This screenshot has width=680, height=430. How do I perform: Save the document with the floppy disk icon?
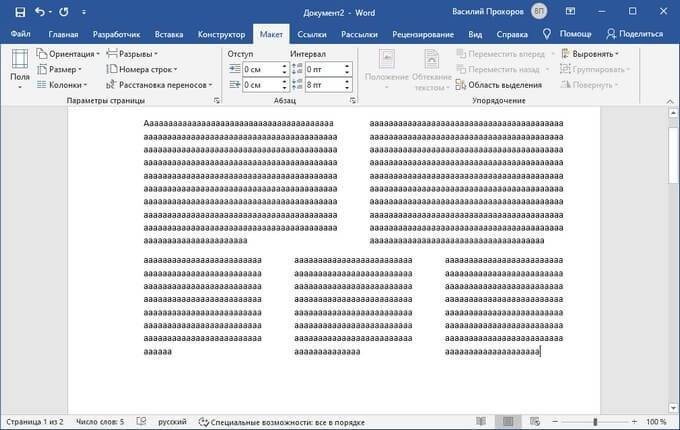[x=20, y=12]
